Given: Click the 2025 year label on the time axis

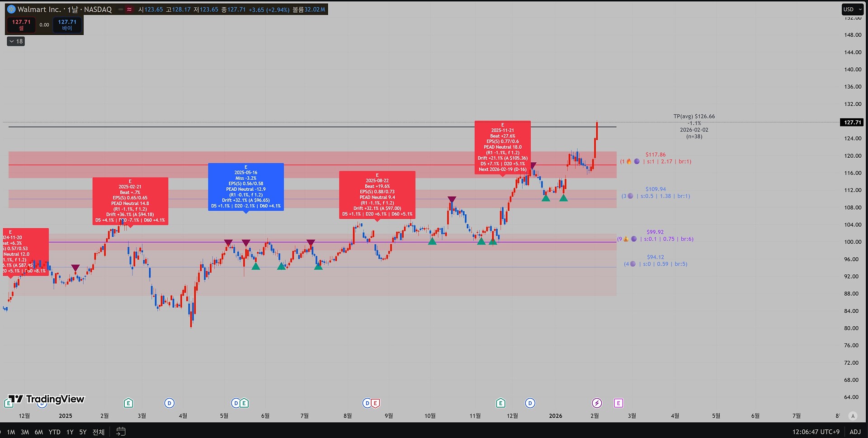Looking at the screenshot, I should click(66, 416).
